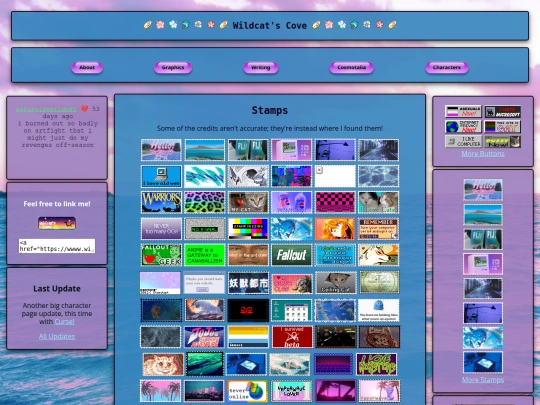Screen dimensions: 540x405
Task: Select the JoJo's Bizarre Adventure stamp
Action: [204, 337]
